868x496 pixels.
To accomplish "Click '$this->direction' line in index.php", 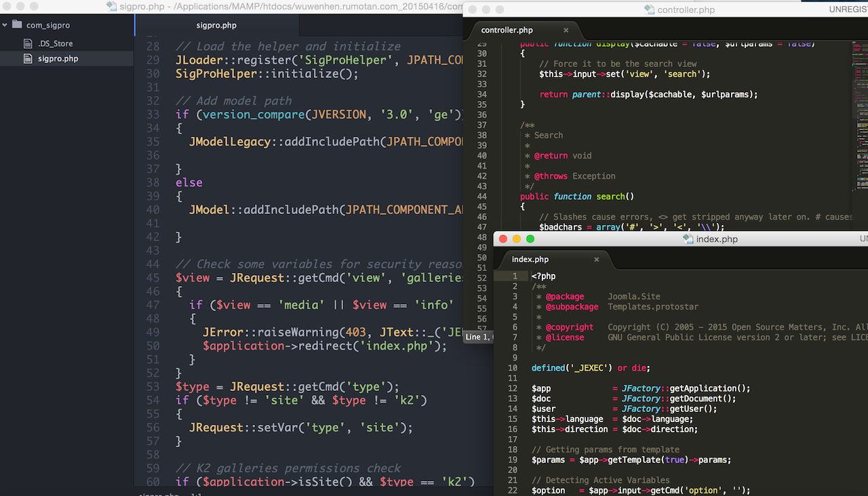I will tap(614, 429).
